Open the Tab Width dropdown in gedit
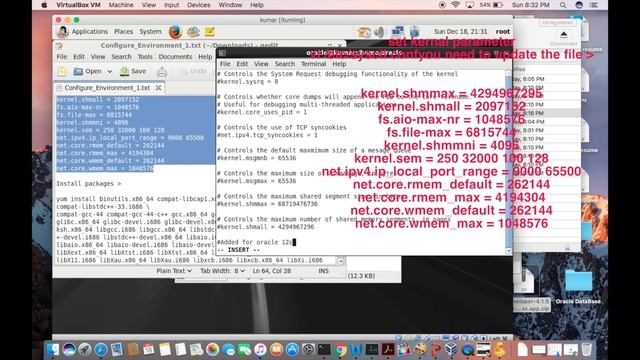 [222, 271]
